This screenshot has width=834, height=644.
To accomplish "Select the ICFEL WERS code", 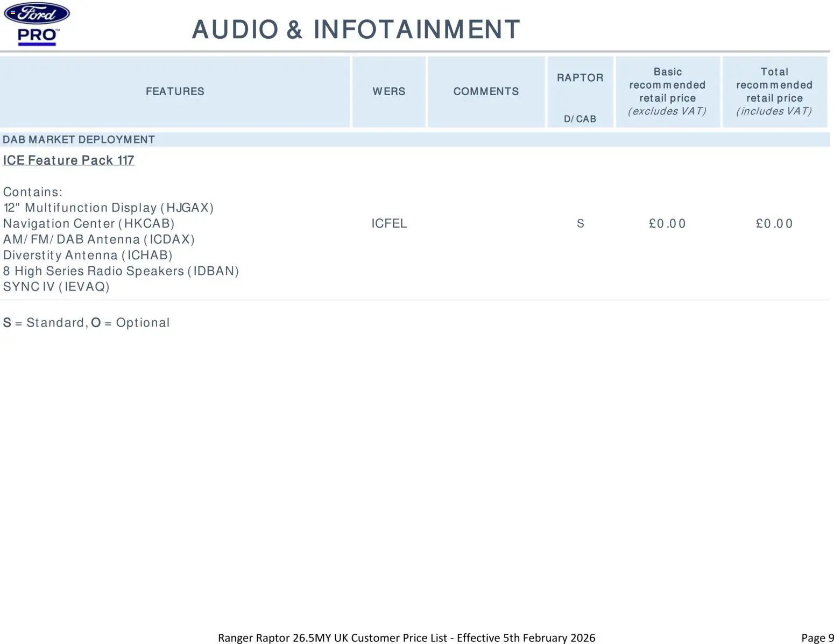I will tap(388, 224).
